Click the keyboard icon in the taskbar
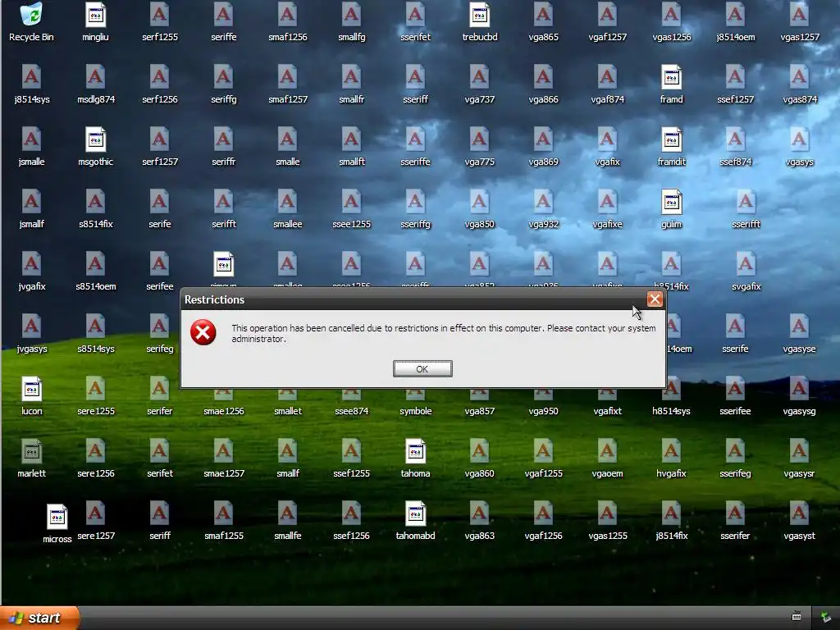 click(x=797, y=617)
